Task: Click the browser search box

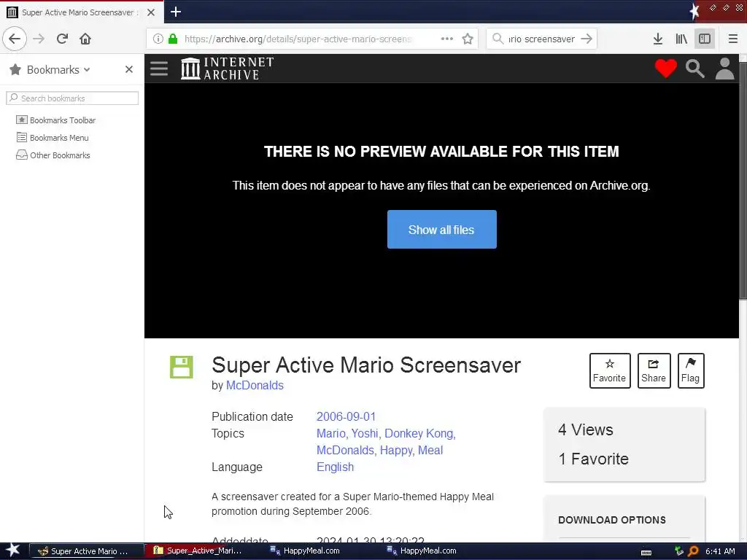Action: click(x=541, y=39)
